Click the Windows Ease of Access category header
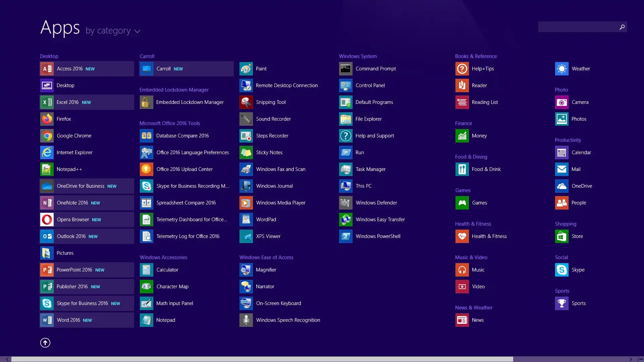The width and height of the screenshot is (644, 362). point(266,257)
